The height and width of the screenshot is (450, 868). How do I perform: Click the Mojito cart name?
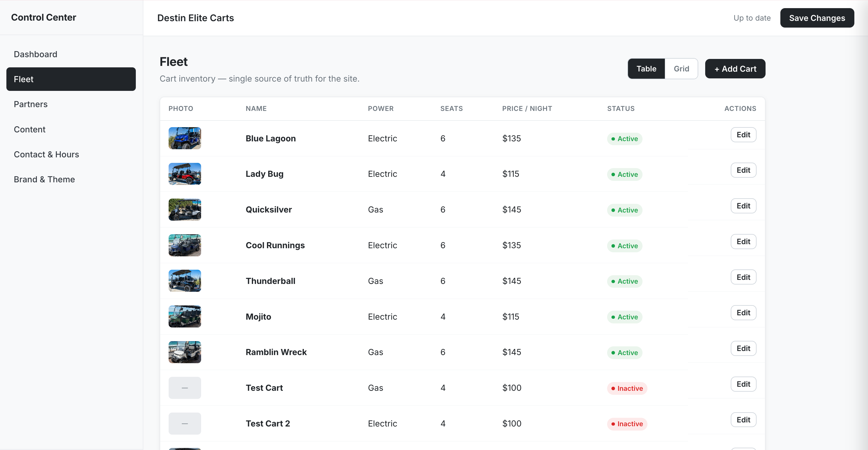(x=258, y=317)
